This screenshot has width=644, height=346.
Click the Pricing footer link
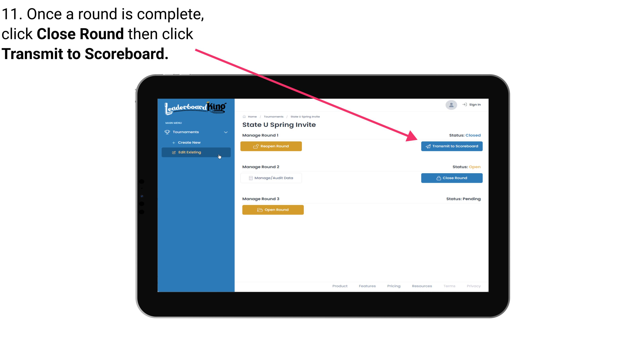(393, 286)
